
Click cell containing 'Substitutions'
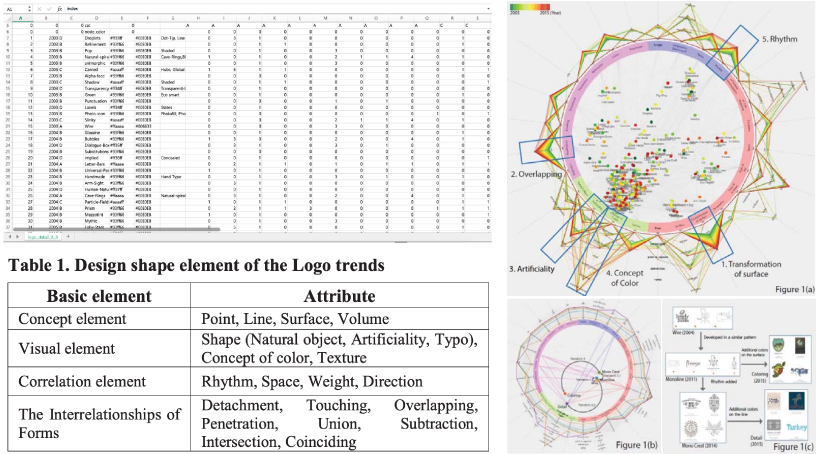pyautogui.click(x=96, y=151)
